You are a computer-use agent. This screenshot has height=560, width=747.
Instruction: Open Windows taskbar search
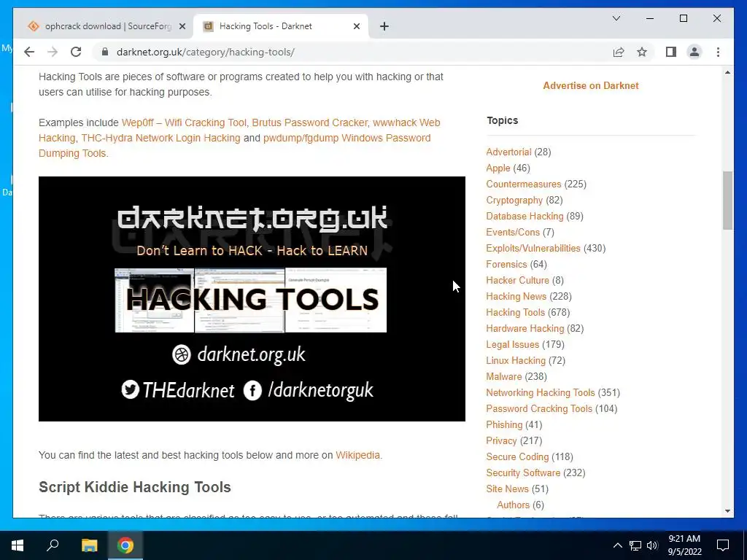point(53,545)
